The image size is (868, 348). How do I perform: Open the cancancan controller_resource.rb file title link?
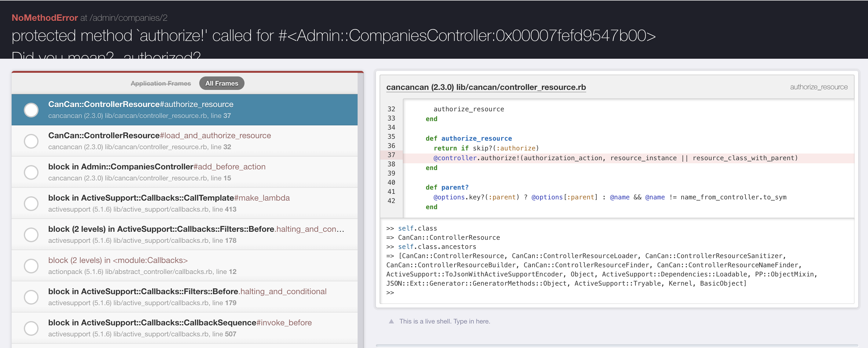point(486,87)
